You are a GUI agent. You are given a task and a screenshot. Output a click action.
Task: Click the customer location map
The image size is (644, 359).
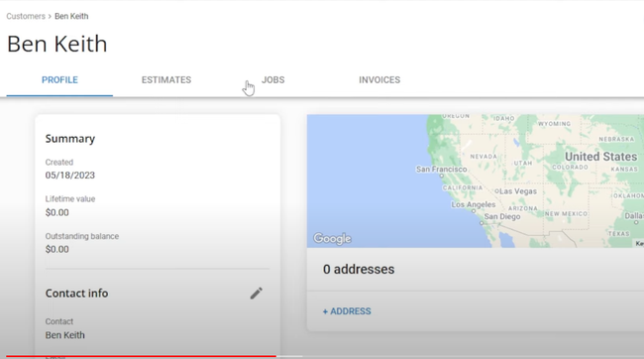coord(476,180)
